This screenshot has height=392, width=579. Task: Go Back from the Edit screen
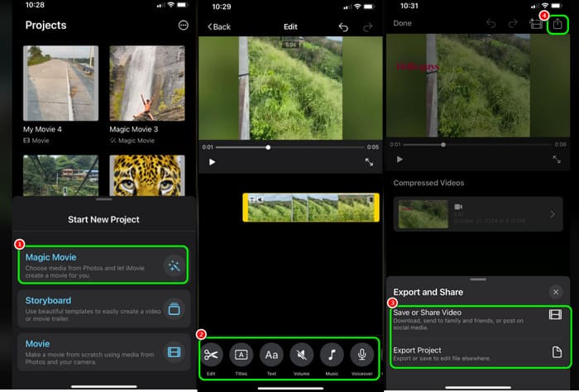[x=219, y=26]
